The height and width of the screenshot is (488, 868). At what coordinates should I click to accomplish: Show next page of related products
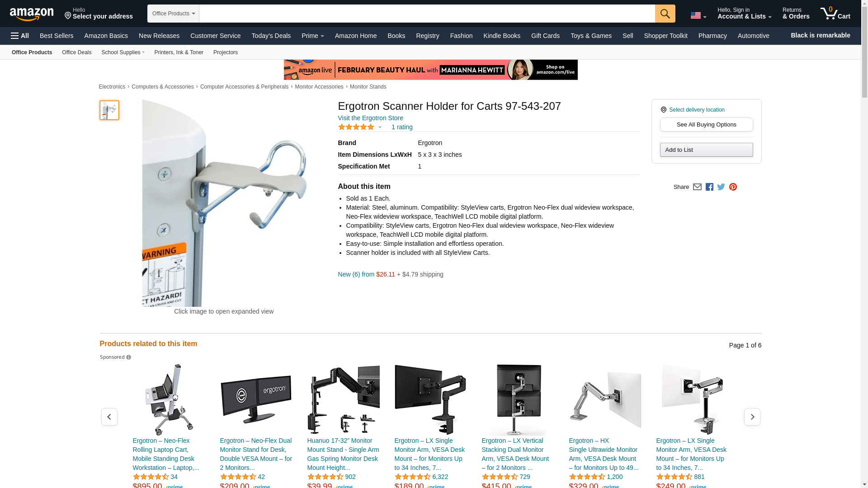(x=752, y=417)
